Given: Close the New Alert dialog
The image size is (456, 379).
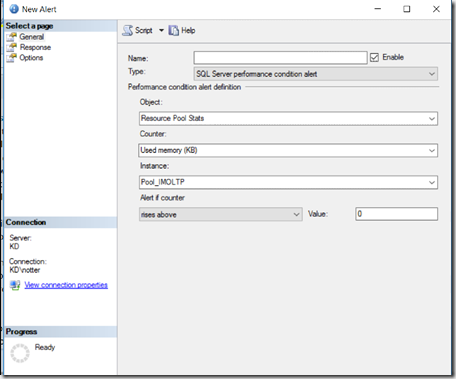Looking at the screenshot, I should pyautogui.click(x=436, y=9).
